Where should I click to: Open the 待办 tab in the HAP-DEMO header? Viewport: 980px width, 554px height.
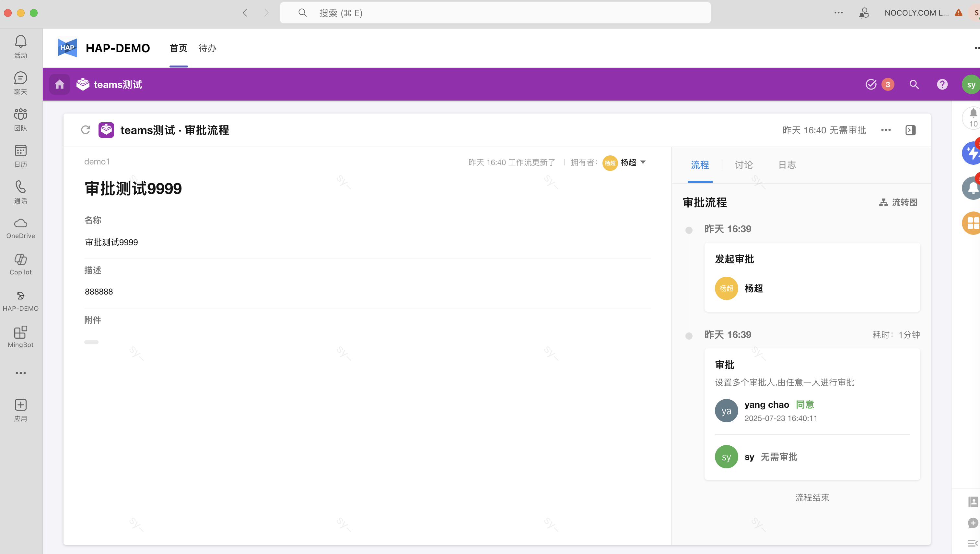(207, 48)
